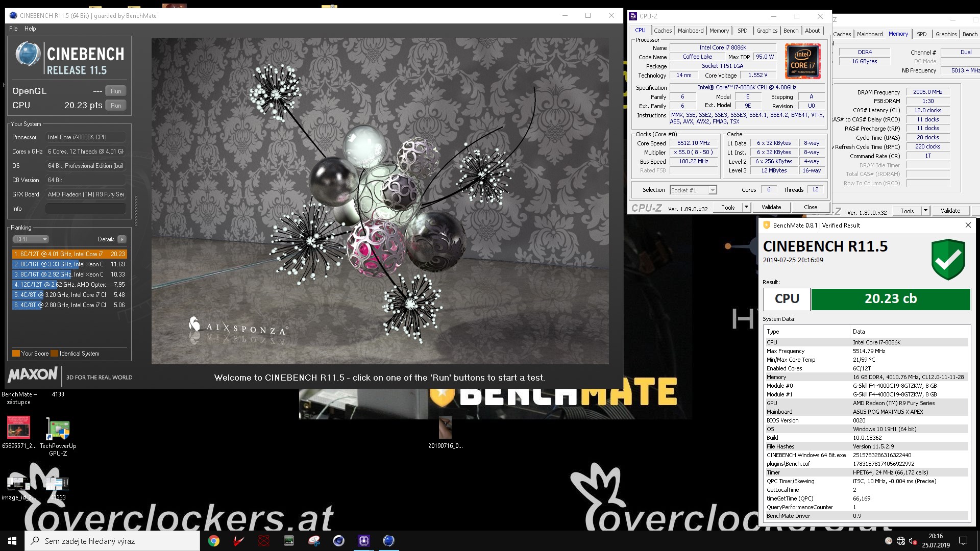
Task: Open the Windows Start menu
Action: (x=12, y=541)
